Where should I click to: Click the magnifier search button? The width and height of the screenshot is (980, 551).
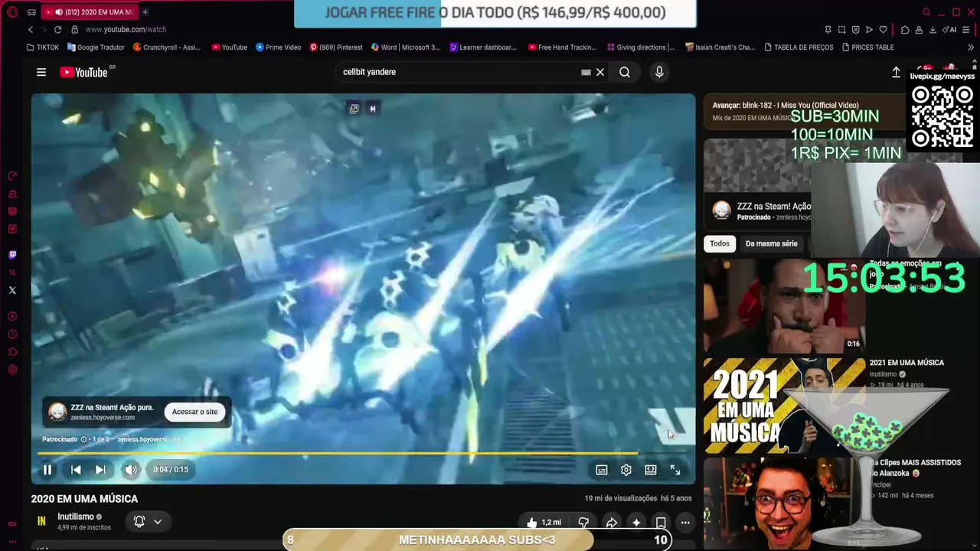(625, 72)
